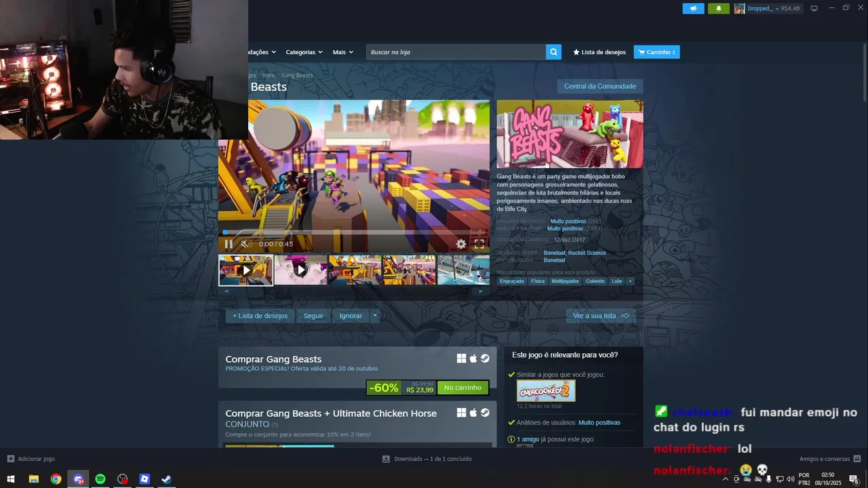Click the thumbnail strip scrollbar

[353, 291]
